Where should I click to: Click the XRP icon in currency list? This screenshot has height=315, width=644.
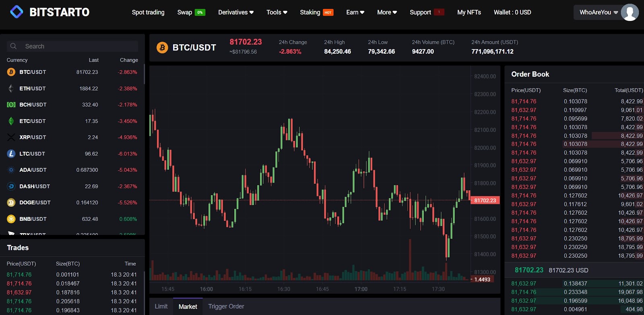pyautogui.click(x=11, y=137)
